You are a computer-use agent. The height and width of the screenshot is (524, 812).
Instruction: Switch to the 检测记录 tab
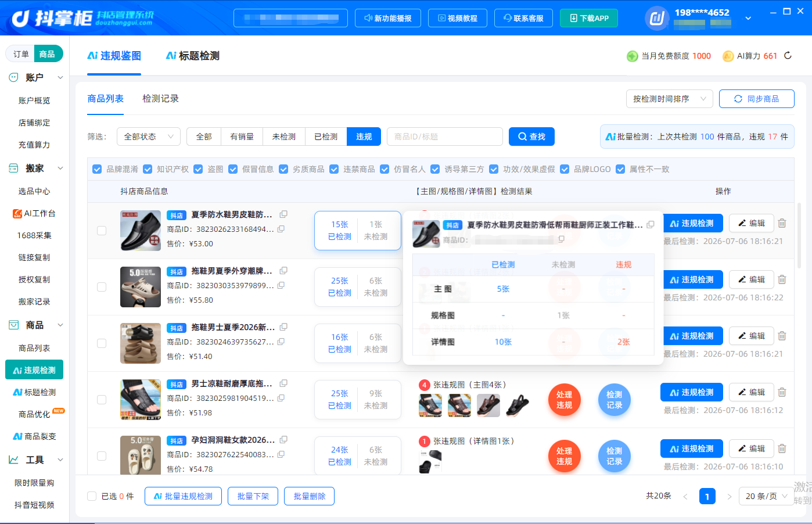click(x=160, y=99)
